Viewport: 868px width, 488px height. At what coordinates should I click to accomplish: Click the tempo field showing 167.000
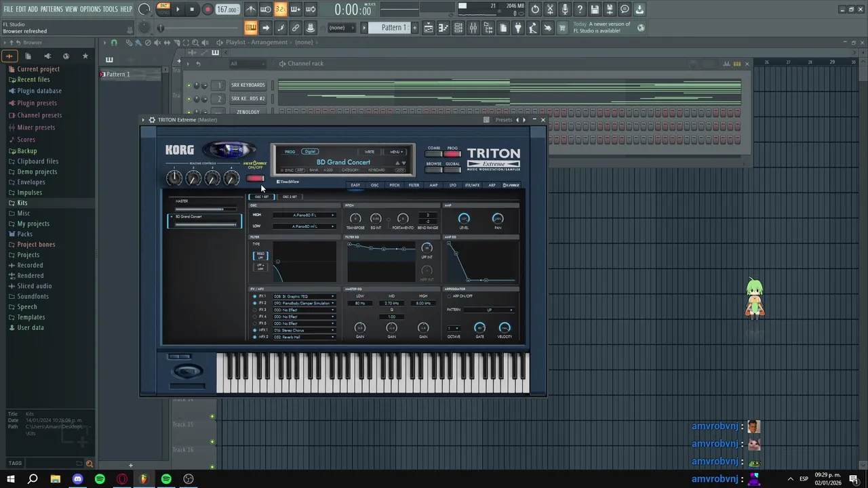[x=227, y=9]
